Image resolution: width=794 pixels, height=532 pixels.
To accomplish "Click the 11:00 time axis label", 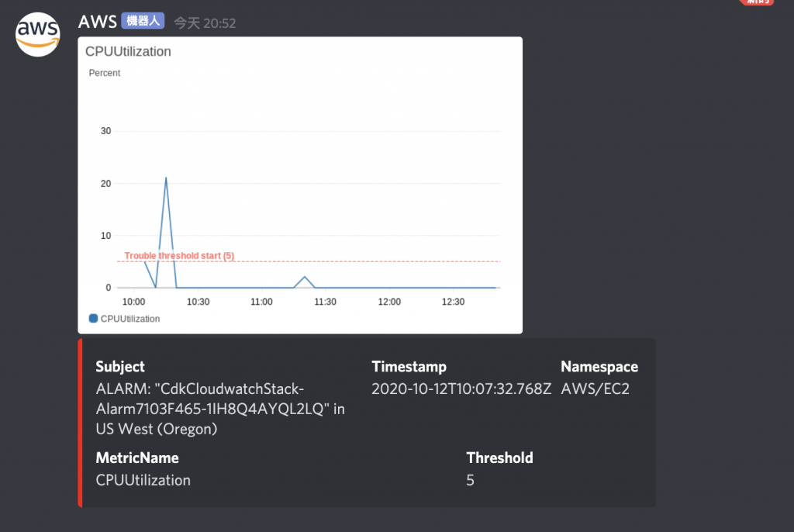I will (261, 302).
